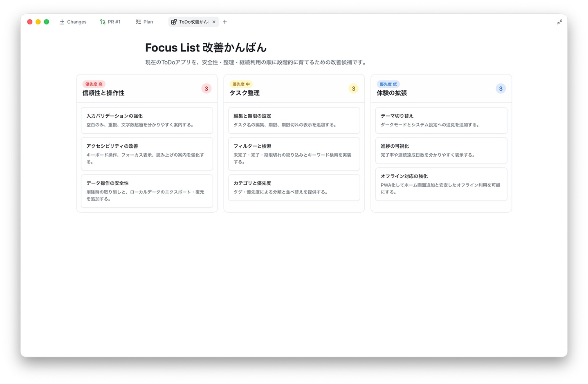Maximize the window with green button
Viewport: 588px width, 384px height.
tap(47, 22)
